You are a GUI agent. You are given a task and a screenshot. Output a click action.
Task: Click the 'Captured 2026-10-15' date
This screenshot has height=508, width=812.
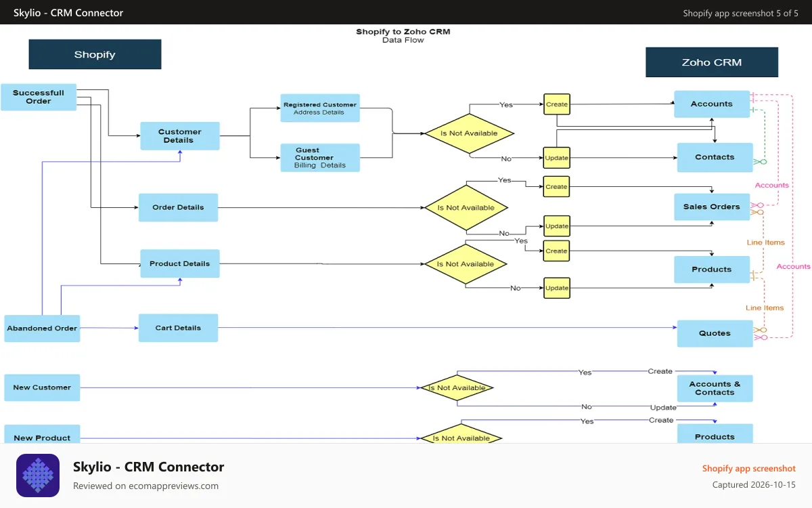pyautogui.click(x=754, y=485)
